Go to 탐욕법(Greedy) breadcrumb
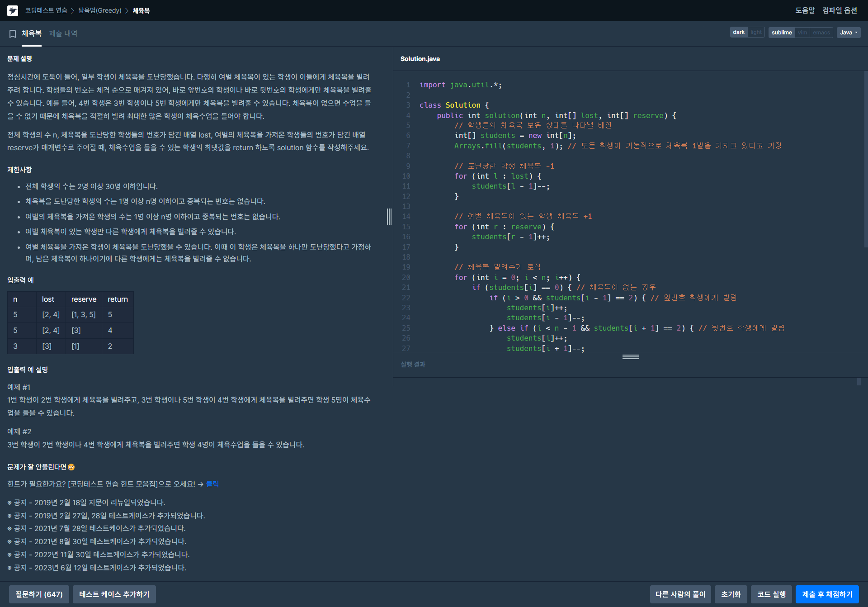The image size is (868, 607). click(x=100, y=10)
